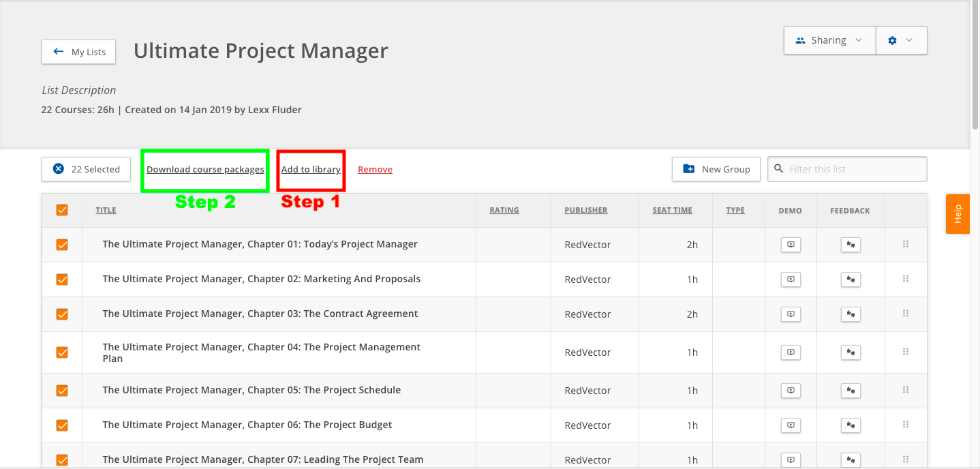Click drag handle for Chapter 05 row

point(906,389)
